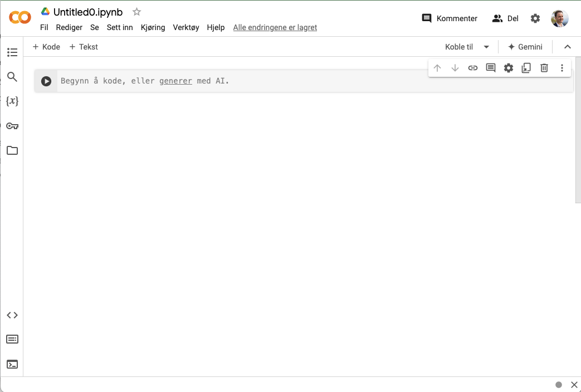Screen dimensions: 581x392
Task: Open the table of contents sidebar icon
Action: tap(12, 52)
